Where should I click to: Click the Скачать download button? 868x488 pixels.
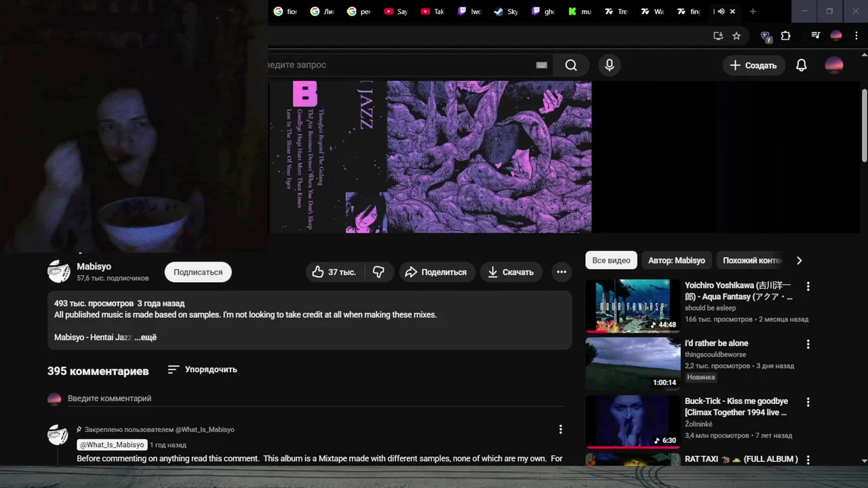[x=511, y=272]
